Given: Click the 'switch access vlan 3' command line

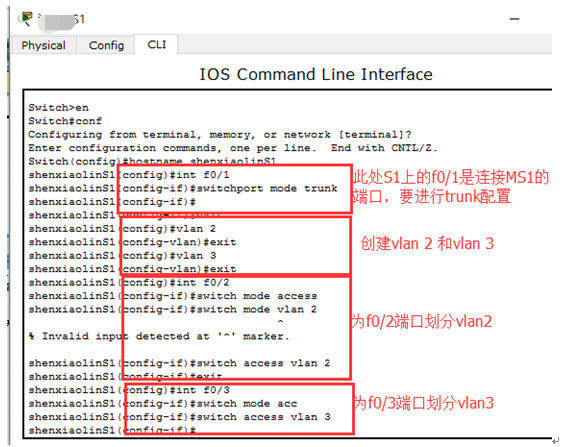Looking at the screenshot, I should 180,417.
